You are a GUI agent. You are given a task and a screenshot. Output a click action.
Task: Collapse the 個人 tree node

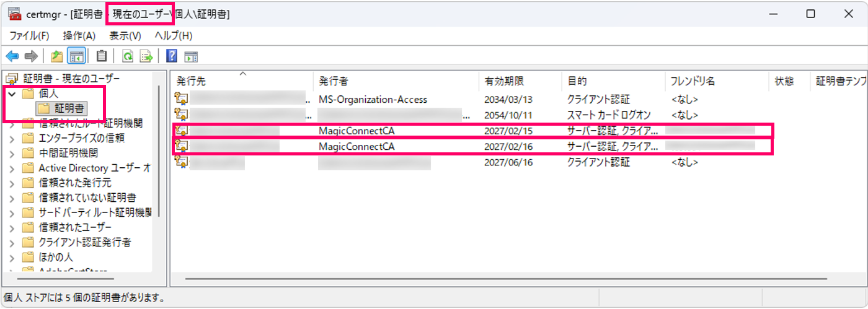tap(12, 94)
